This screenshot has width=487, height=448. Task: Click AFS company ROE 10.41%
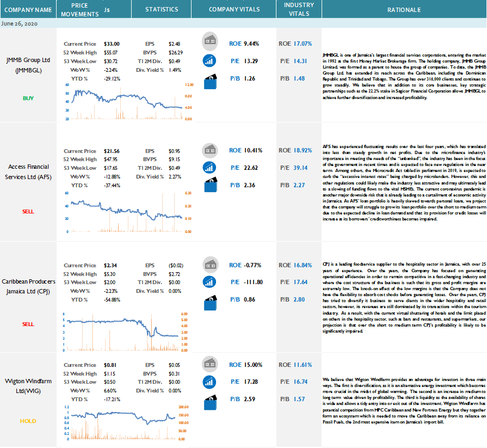coord(253,150)
